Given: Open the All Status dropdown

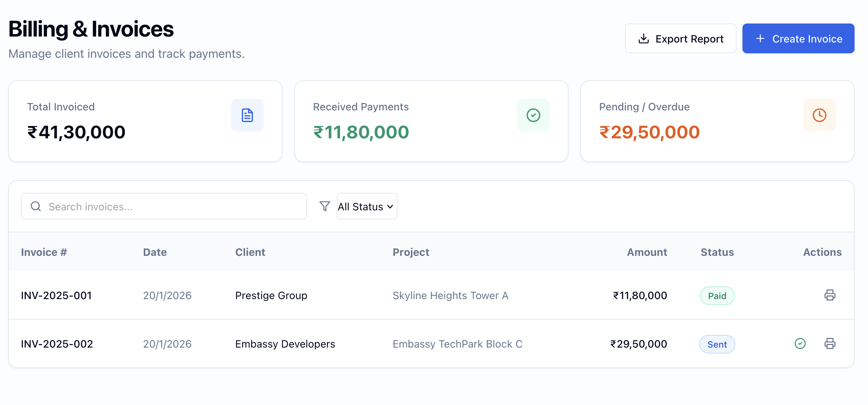Looking at the screenshot, I should (x=367, y=206).
